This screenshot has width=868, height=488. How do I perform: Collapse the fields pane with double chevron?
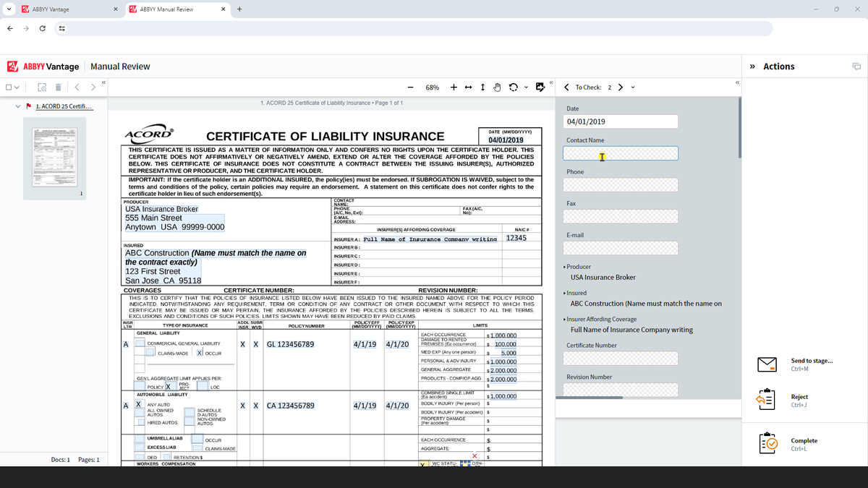click(737, 82)
